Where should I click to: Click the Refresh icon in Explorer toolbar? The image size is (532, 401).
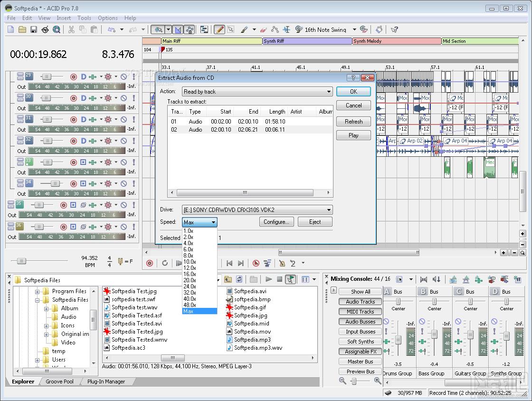click(239, 279)
